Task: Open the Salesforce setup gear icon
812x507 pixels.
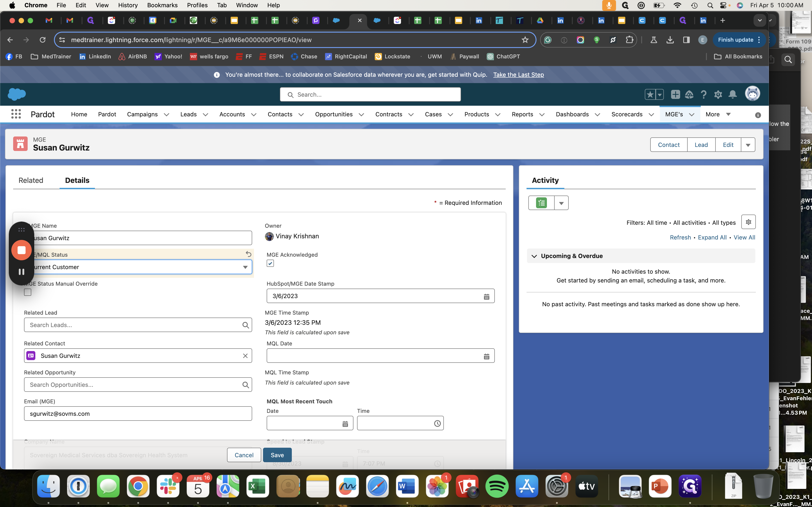Action: click(718, 95)
